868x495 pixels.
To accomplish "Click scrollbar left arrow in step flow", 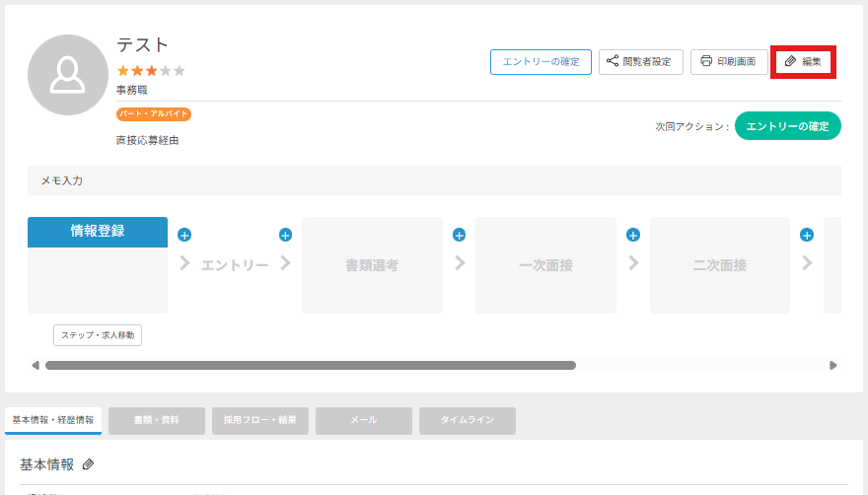I will pos(36,365).
